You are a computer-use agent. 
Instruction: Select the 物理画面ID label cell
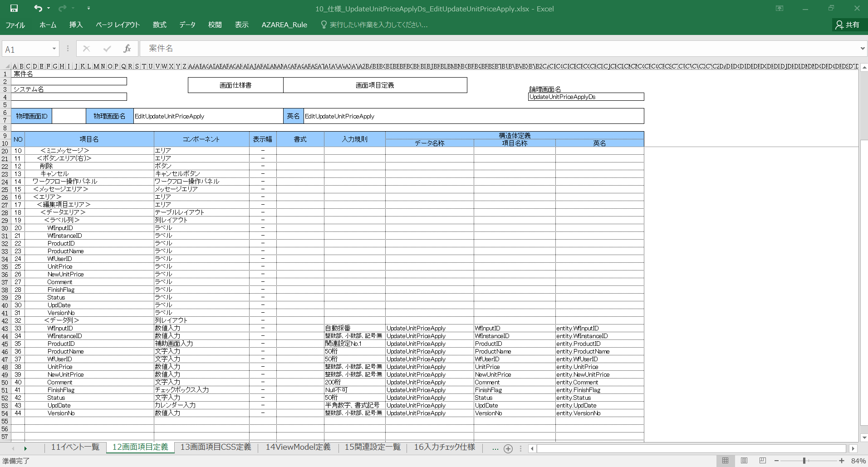(32, 116)
